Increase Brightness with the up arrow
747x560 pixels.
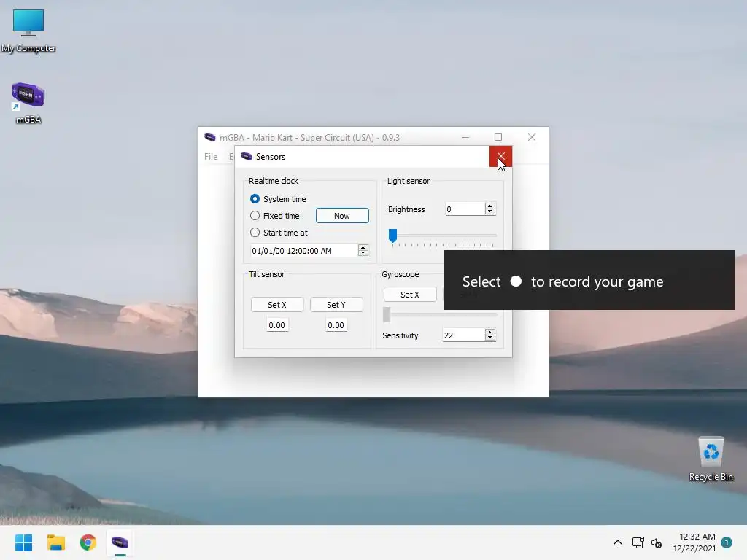[x=489, y=206]
